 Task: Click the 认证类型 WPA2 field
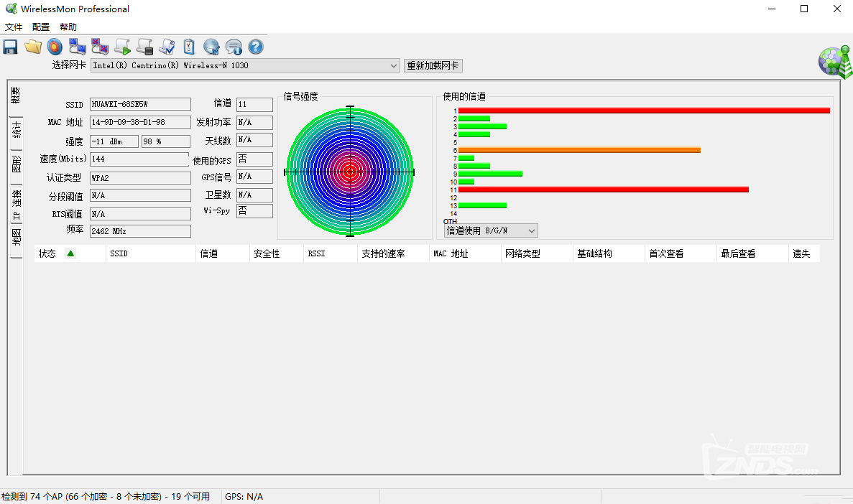click(x=140, y=178)
